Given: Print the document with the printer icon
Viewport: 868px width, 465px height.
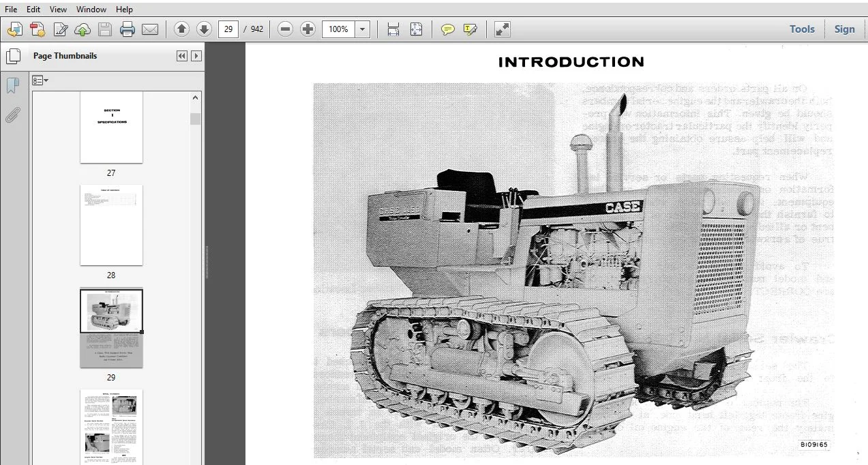Looking at the screenshot, I should [x=128, y=29].
